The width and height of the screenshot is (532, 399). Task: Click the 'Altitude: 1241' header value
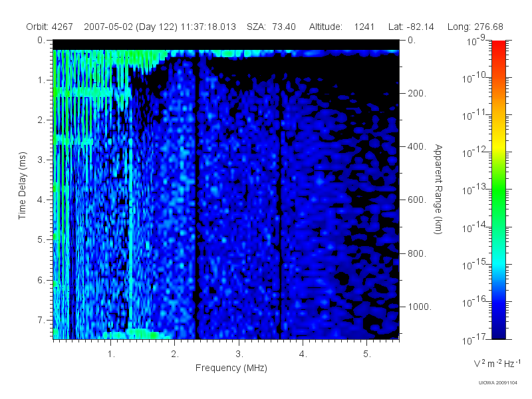[341, 27]
